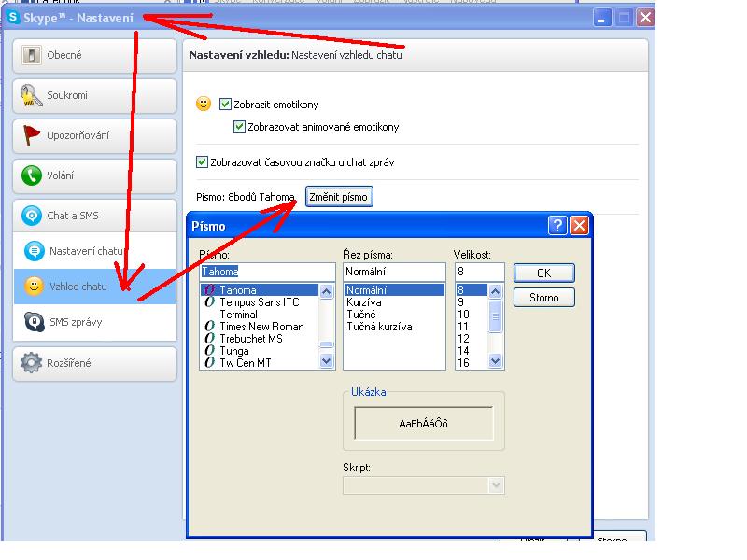Minimize the Skype Nastavení window
This screenshot has width=747, height=560.
click(x=602, y=18)
